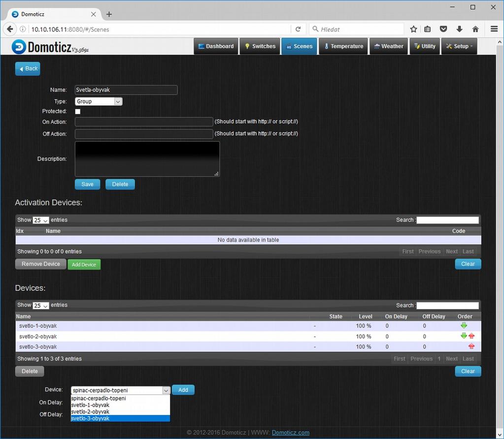Click Add next to Device dropdown
Viewport: 504px width, 439px height.
(183, 390)
